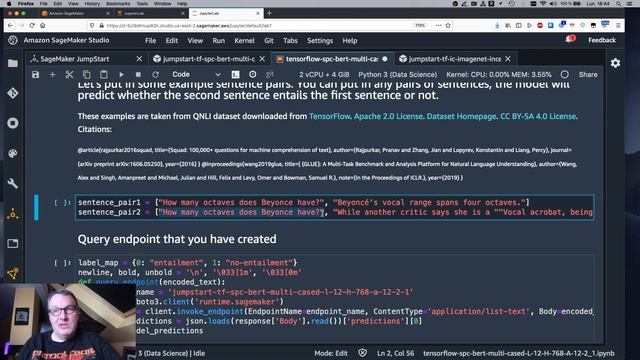
Task: Click the Amazon SageMaker Studio logo
Action: (x=13, y=40)
